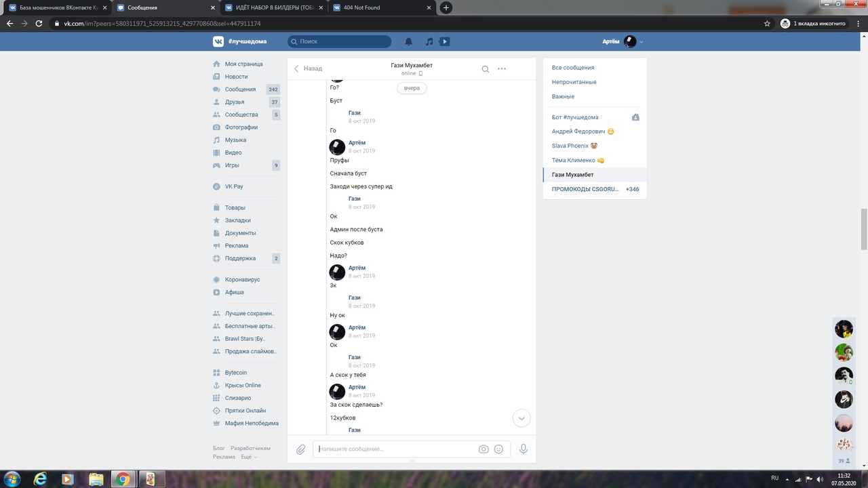The width and height of the screenshot is (868, 488).
Task: Select the Непрочитанные messages filter
Action: coord(574,82)
